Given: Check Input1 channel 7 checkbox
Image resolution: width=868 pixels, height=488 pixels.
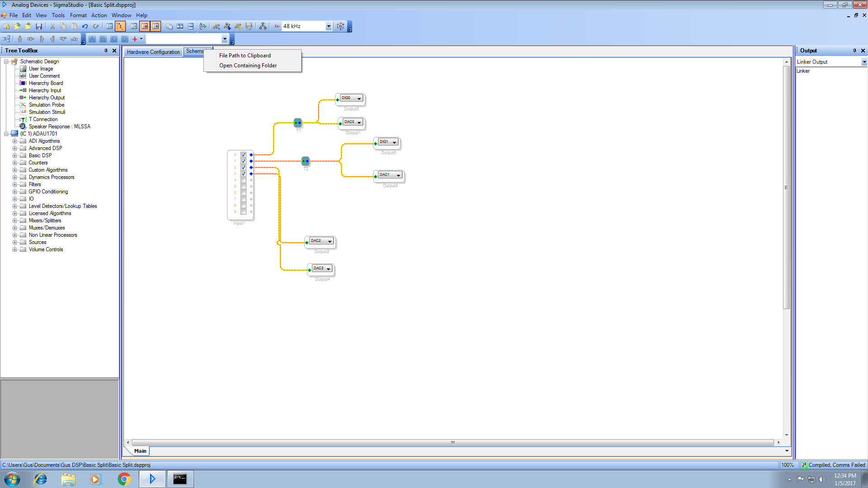Looking at the screenshot, I should pos(243,199).
